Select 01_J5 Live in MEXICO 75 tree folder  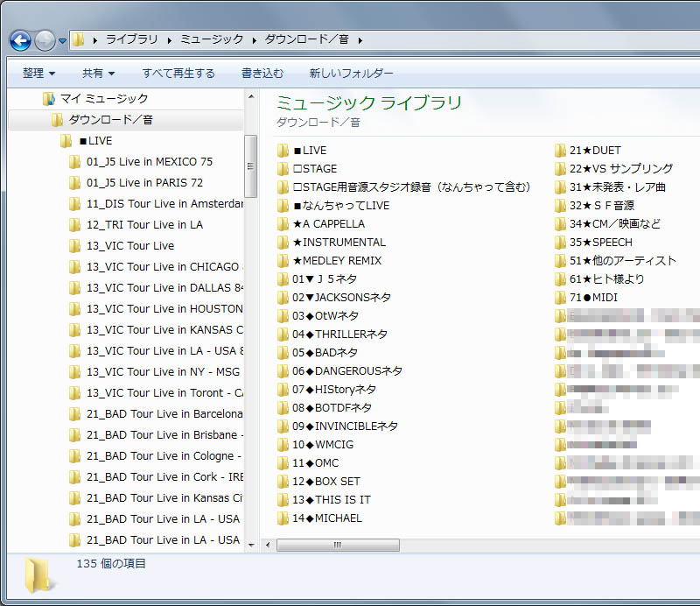pyautogui.click(x=150, y=162)
